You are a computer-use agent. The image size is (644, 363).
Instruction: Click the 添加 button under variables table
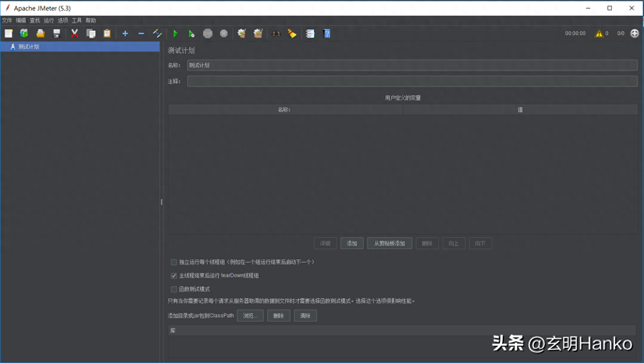pyautogui.click(x=352, y=243)
